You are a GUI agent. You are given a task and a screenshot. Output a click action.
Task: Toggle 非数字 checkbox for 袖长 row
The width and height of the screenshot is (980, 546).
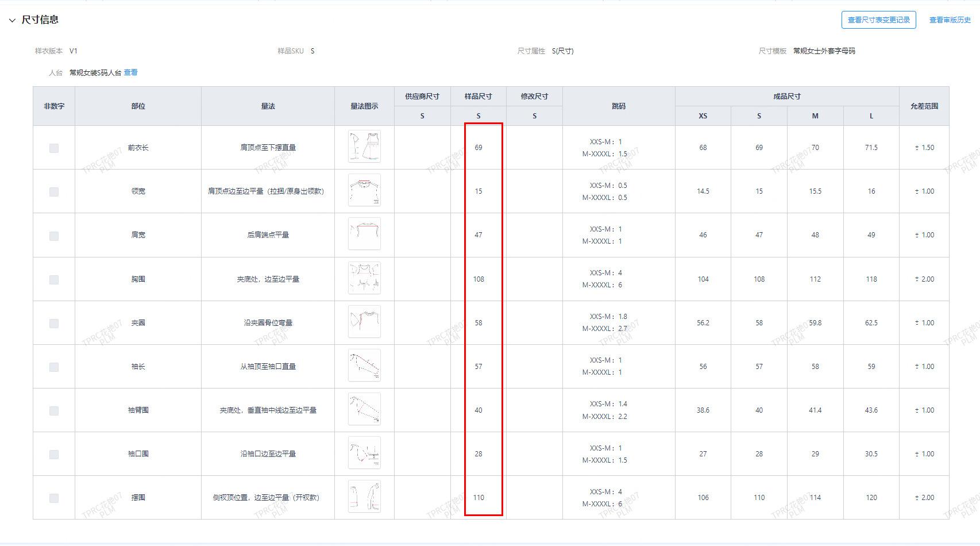click(x=54, y=367)
